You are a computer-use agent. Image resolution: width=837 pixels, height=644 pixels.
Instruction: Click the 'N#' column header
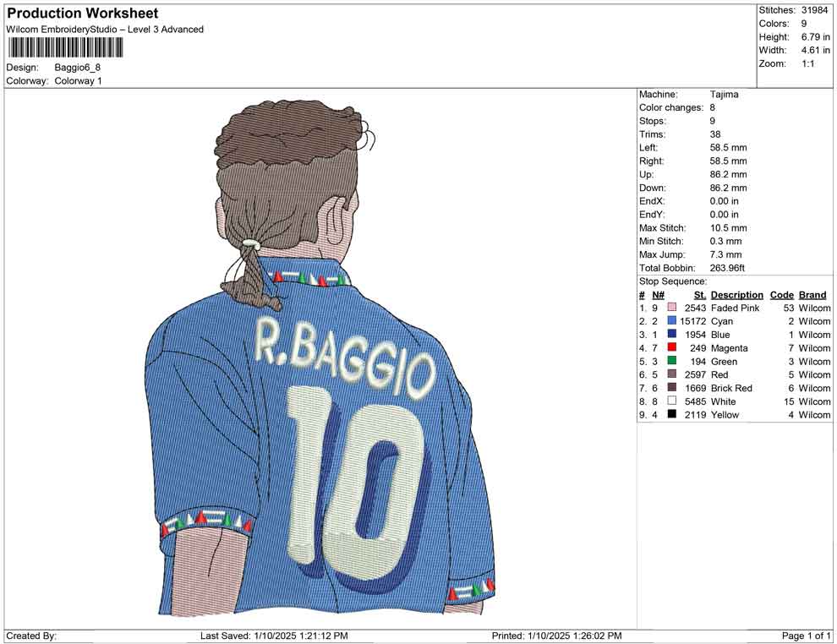(658, 295)
